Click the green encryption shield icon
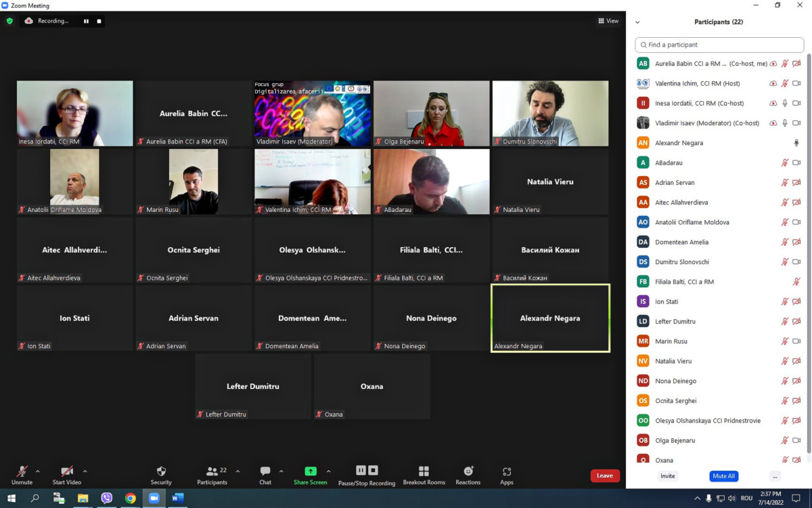Viewport: 812px width, 508px height. (x=9, y=21)
